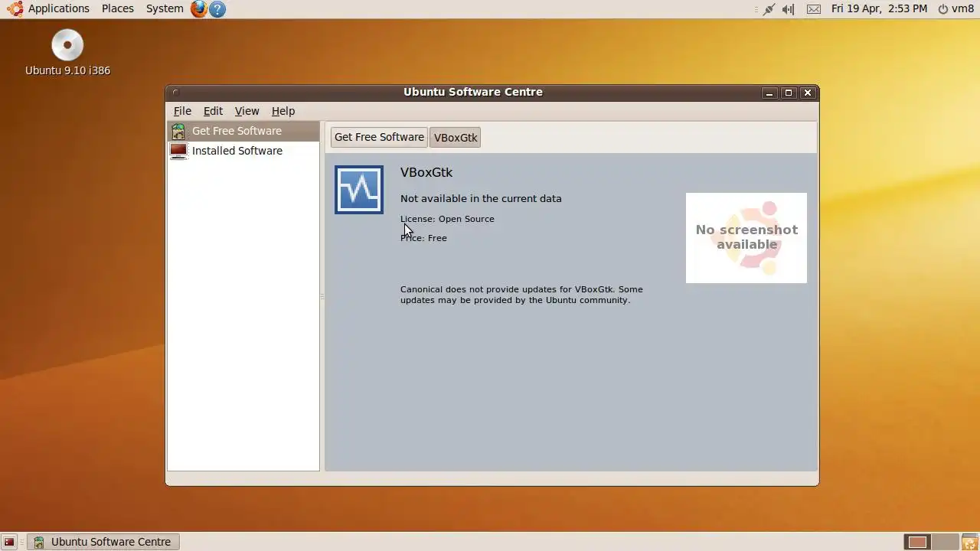Click the window menu button in title bar
Screen dimensions: 980x551
tap(175, 93)
